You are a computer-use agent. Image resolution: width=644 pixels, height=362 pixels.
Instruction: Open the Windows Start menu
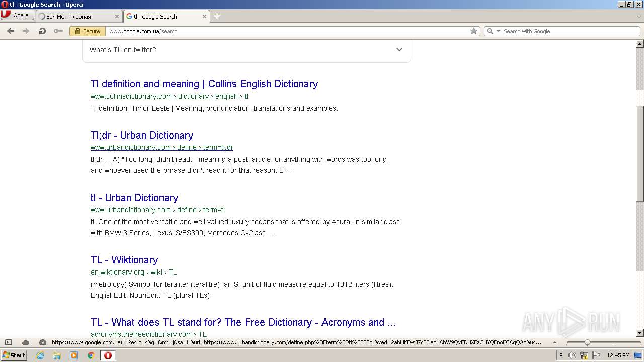(14, 355)
